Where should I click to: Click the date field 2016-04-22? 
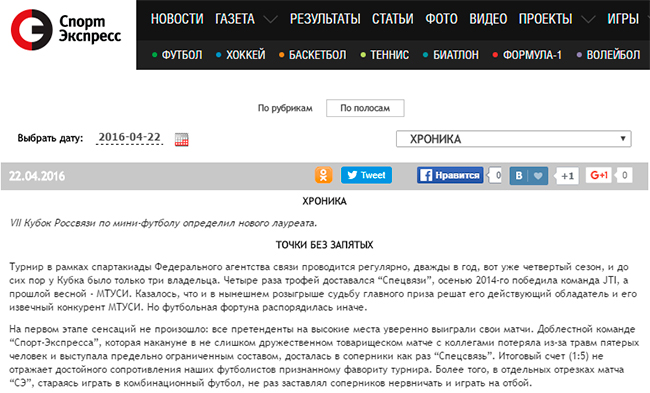pyautogui.click(x=129, y=137)
